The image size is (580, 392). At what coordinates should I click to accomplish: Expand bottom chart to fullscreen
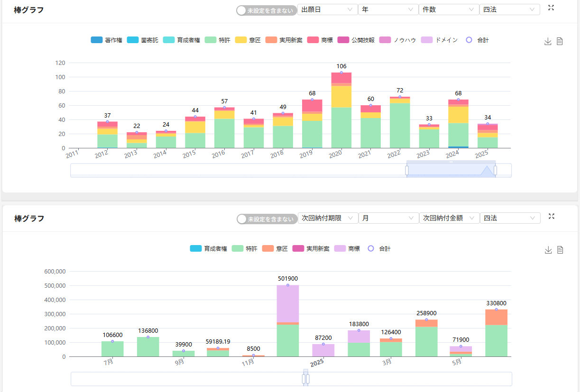point(551,217)
